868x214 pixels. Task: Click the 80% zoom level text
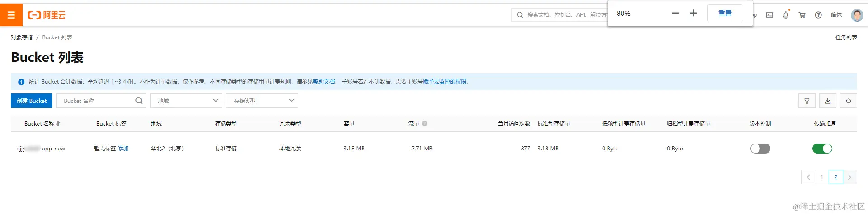623,14
